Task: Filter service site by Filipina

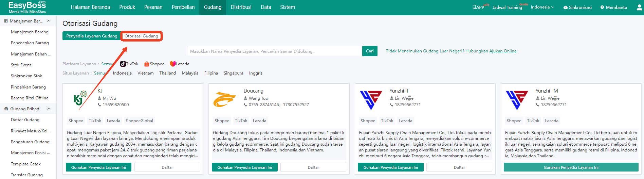Action: (211, 73)
